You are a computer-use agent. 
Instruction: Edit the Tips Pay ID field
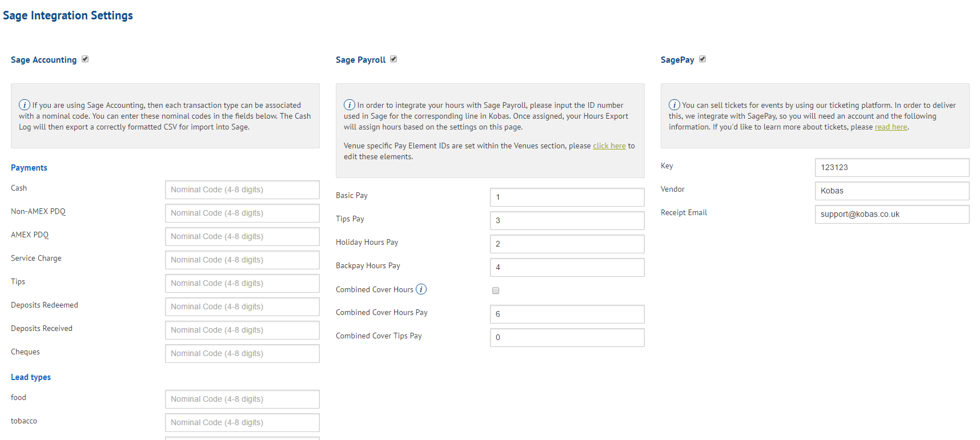pos(567,220)
